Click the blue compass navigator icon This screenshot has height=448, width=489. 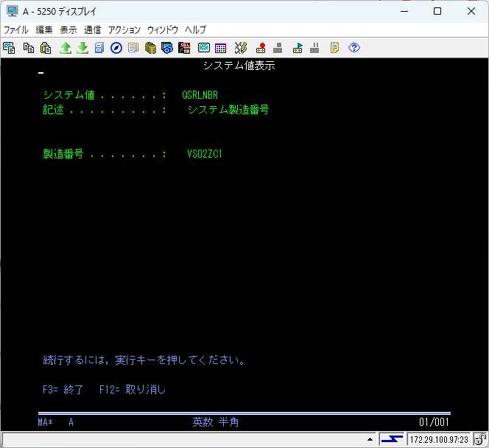click(116, 48)
